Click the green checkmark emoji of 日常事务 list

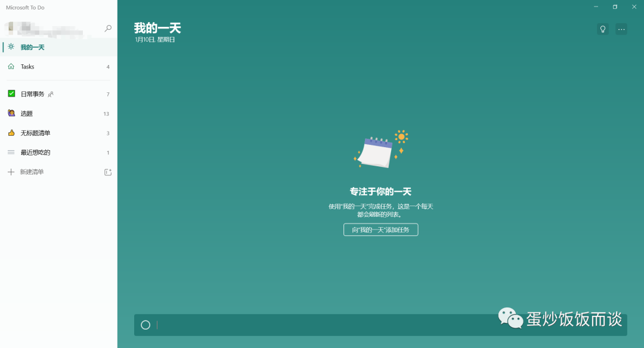(x=11, y=94)
